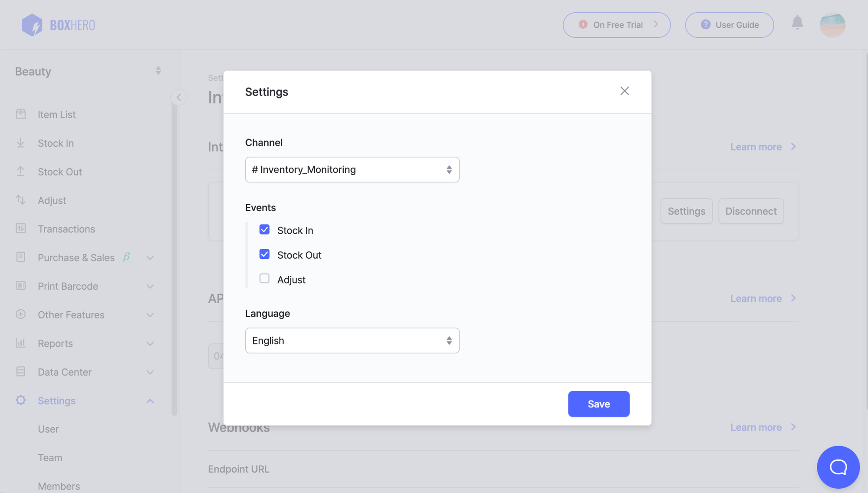Viewport: 868px width, 493px height.
Task: Open the Language dropdown
Action: pyautogui.click(x=352, y=341)
